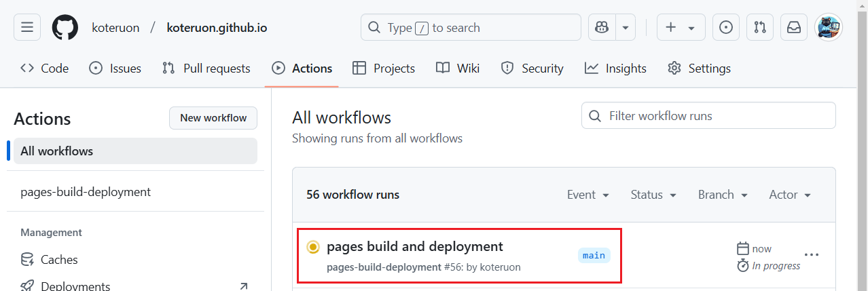Open the user profile avatar
The image size is (868, 291).
click(829, 27)
